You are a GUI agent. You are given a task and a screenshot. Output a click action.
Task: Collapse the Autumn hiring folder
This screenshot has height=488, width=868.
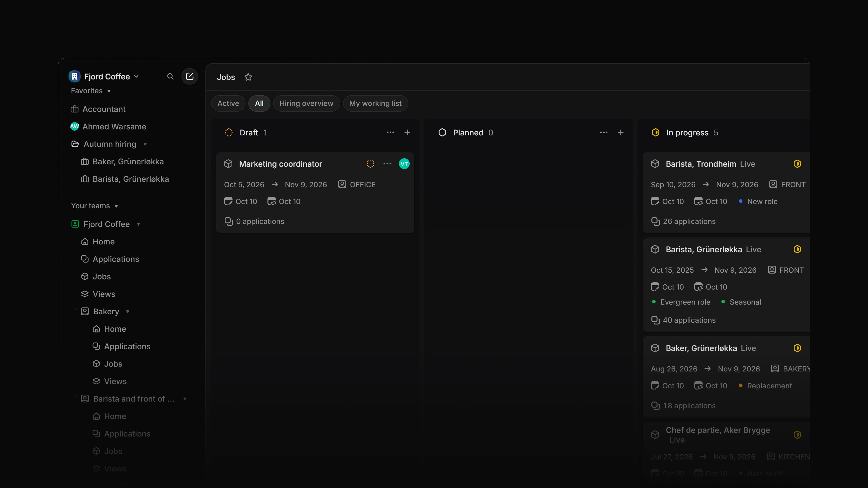[x=145, y=144]
